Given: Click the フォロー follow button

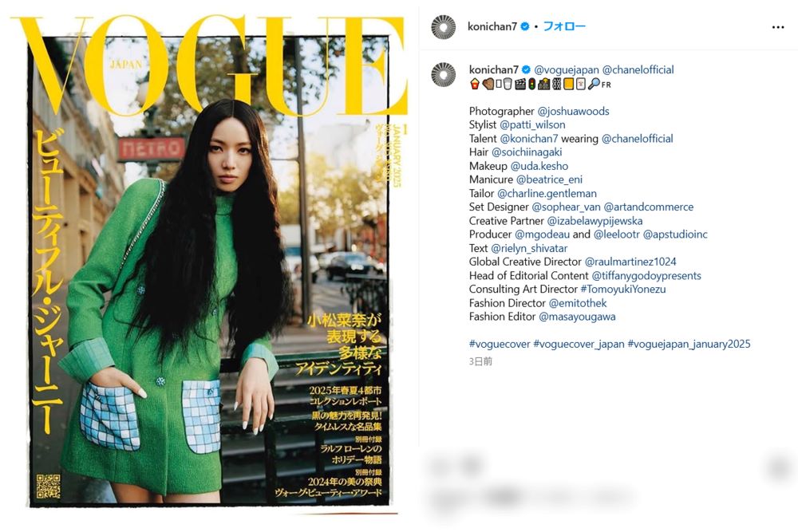Looking at the screenshot, I should (x=564, y=26).
